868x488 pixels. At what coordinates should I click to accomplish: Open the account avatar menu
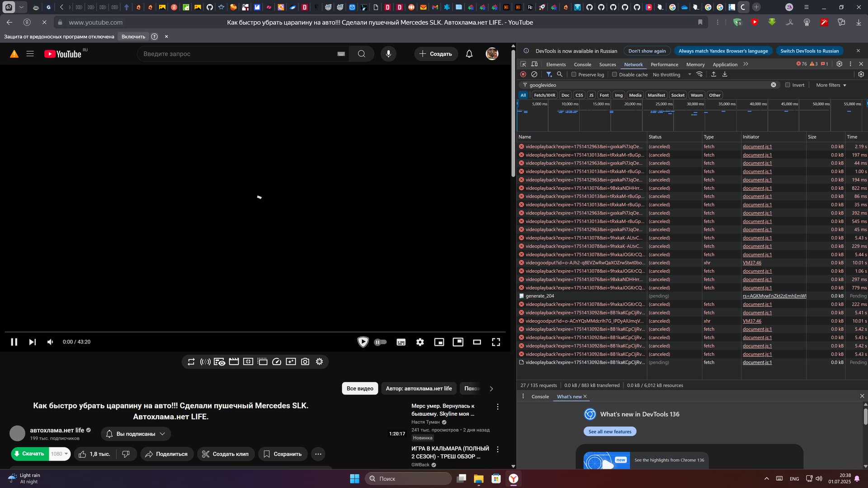(x=492, y=54)
